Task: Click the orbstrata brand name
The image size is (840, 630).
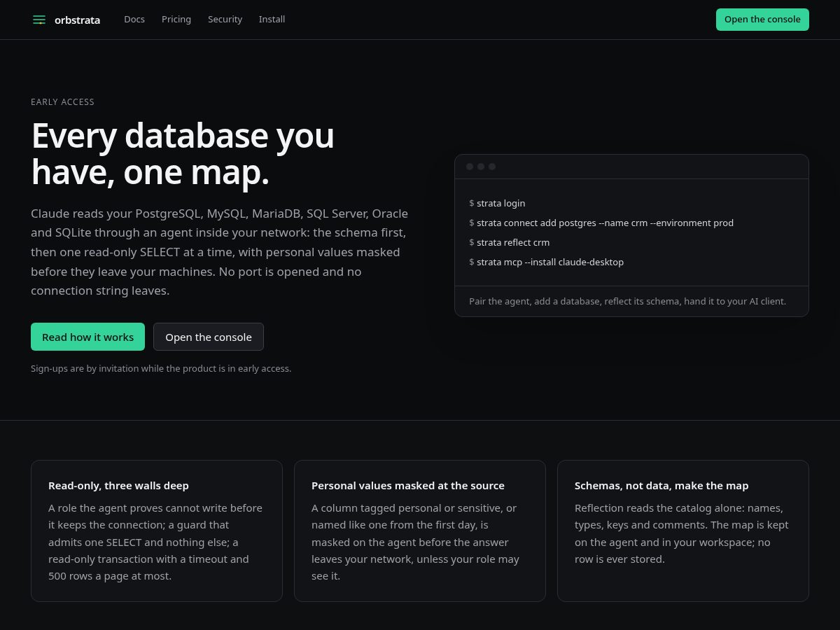Action: click(77, 20)
